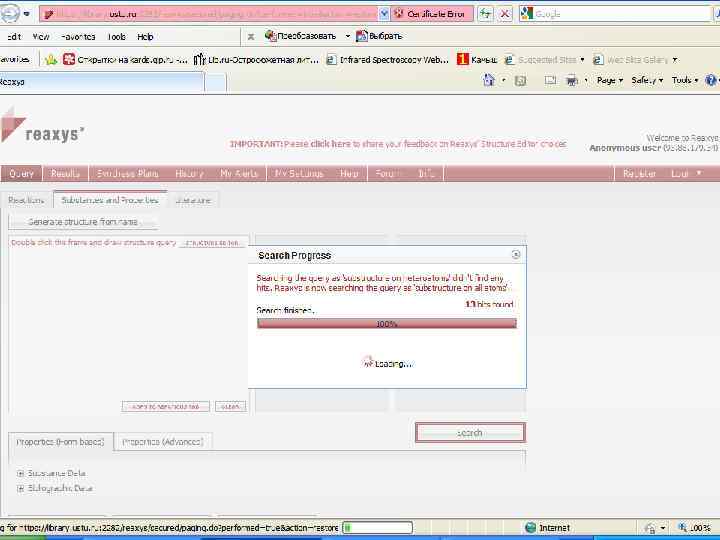Click the feeds icon in command bar

click(520, 81)
